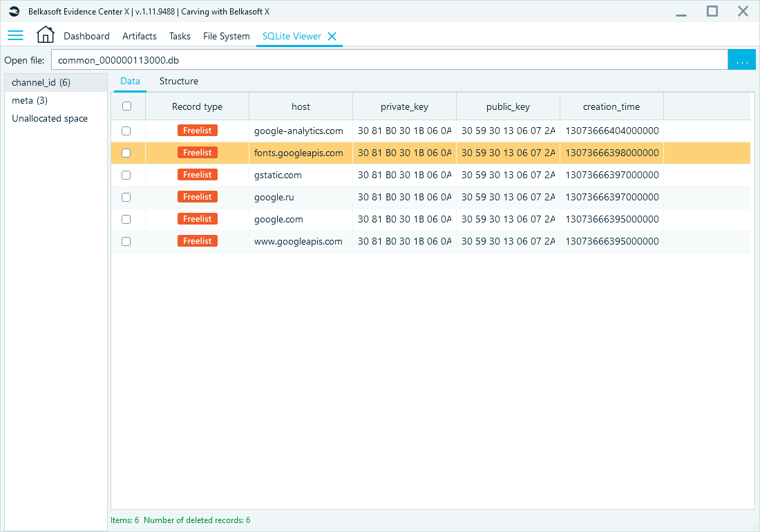Maximize the Belkasoft window
This screenshot has height=532, width=760.
(x=712, y=11)
